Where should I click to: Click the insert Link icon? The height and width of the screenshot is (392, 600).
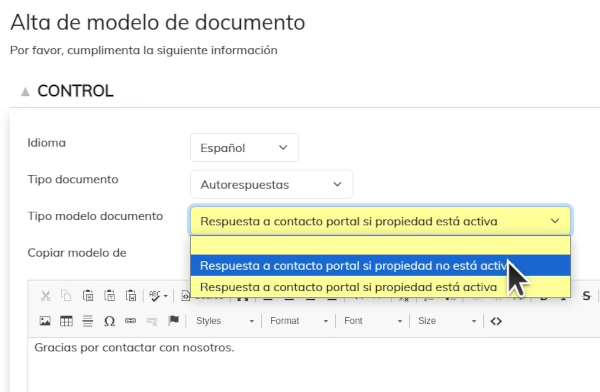point(130,321)
